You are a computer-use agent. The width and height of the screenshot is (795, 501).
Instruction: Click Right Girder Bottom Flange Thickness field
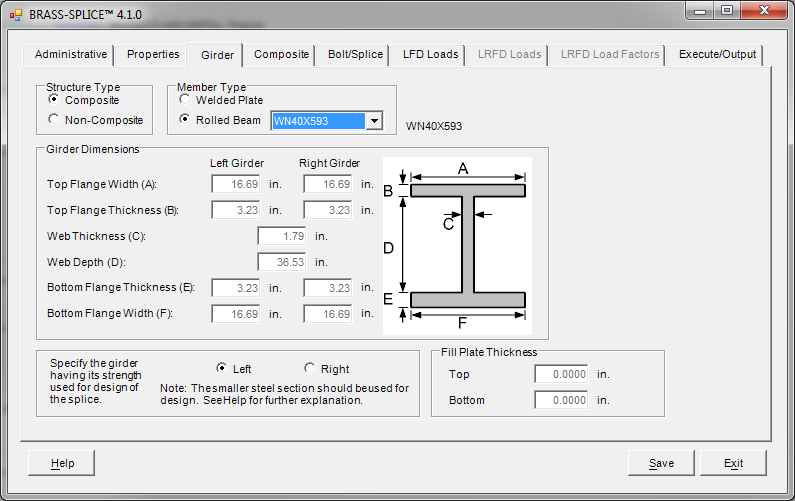pyautogui.click(x=328, y=288)
